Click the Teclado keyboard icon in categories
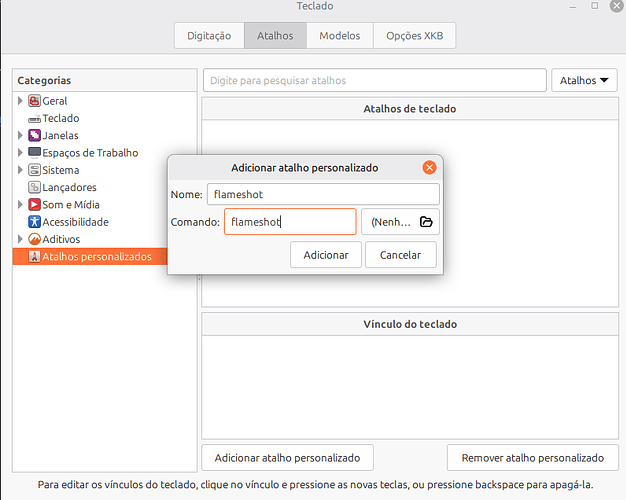 pos(34,118)
